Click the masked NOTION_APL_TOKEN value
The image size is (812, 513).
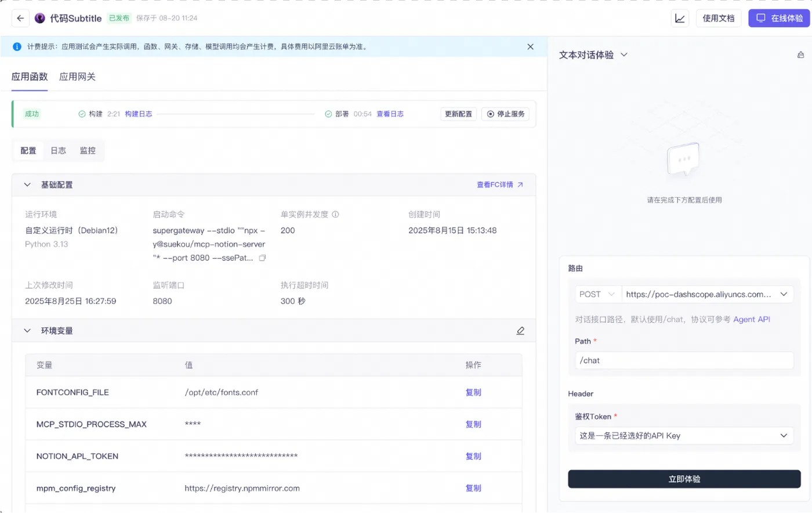pos(241,456)
